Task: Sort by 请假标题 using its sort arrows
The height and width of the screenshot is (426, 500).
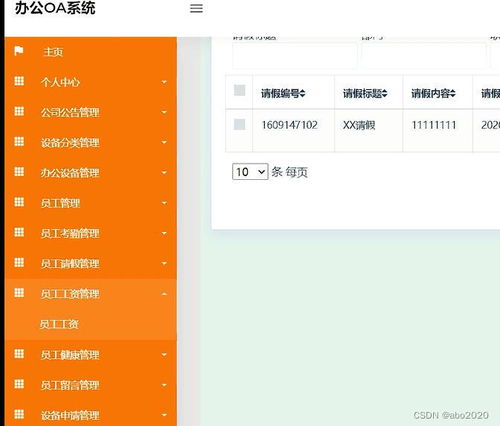Action: (384, 93)
